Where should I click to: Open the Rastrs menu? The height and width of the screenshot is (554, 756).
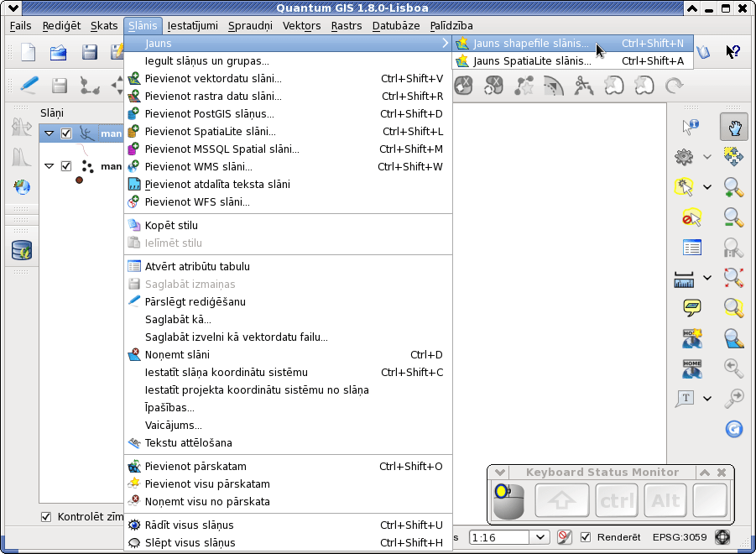click(x=347, y=25)
